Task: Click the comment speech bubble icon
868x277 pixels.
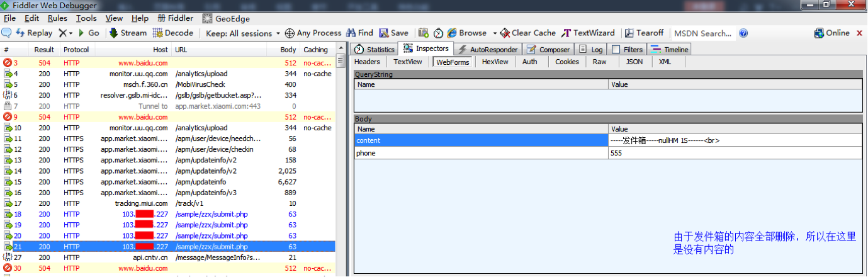Action: click(x=7, y=33)
